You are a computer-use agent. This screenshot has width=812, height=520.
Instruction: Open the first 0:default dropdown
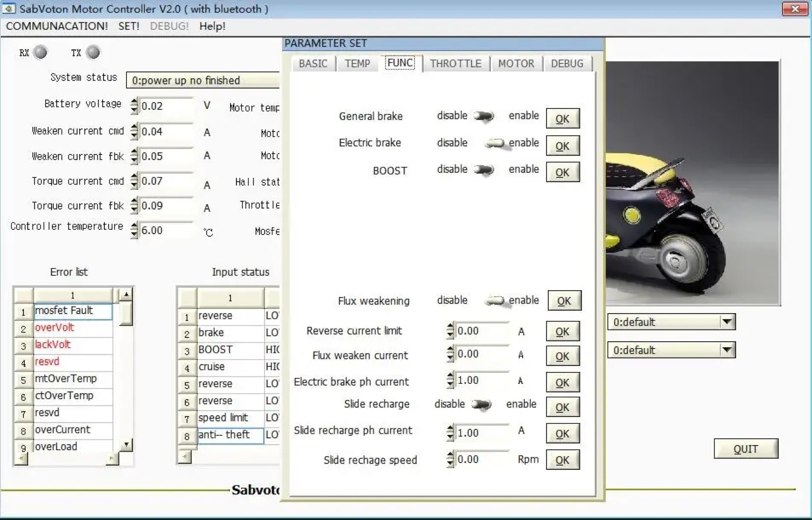[728, 322]
